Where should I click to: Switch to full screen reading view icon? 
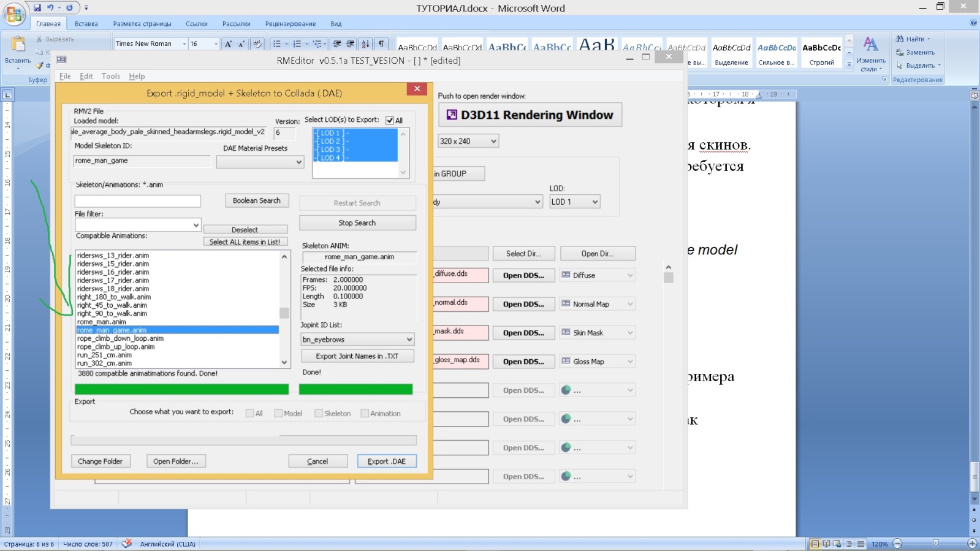click(826, 544)
